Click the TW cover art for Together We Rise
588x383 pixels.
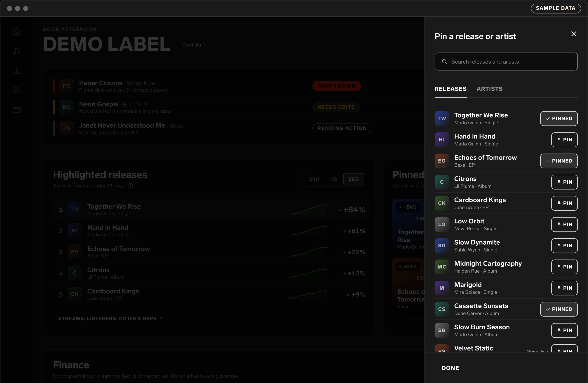442,118
